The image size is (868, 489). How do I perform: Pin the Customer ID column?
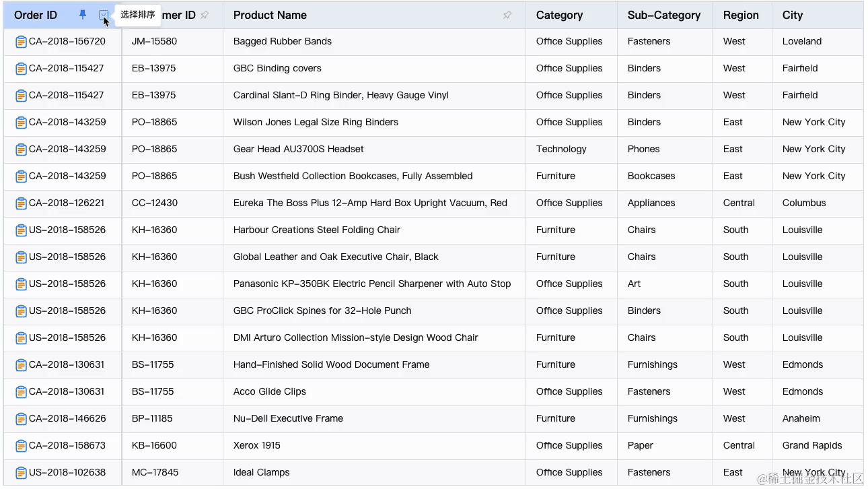click(205, 15)
